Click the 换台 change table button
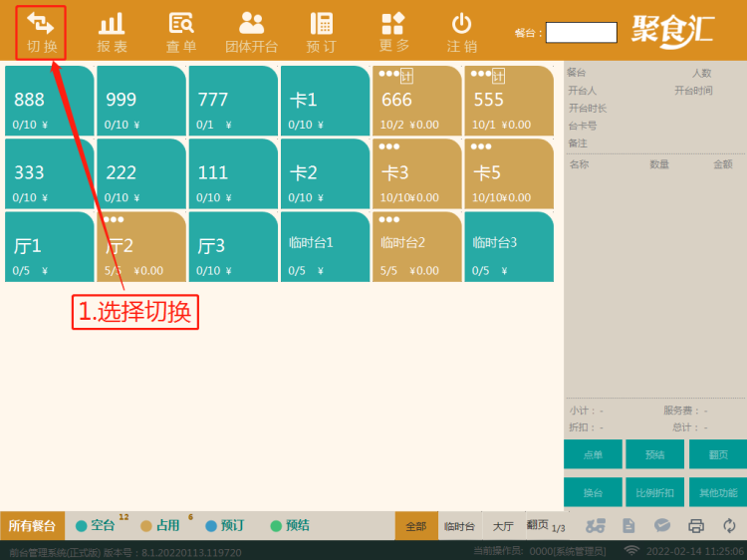747x560 pixels. click(594, 492)
